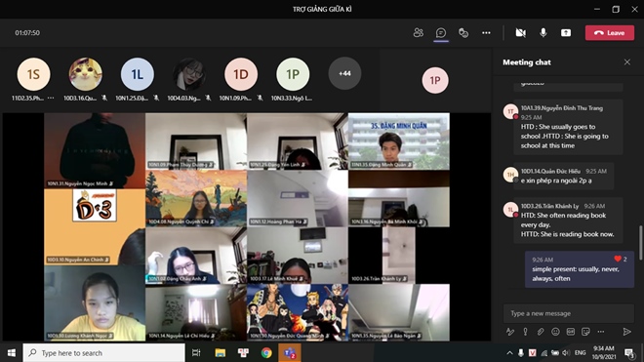Select the 10N1.14.Nguyễn Lê Chí Hiếu video tile
The height and width of the screenshot is (362, 644).
pyautogui.click(x=196, y=312)
